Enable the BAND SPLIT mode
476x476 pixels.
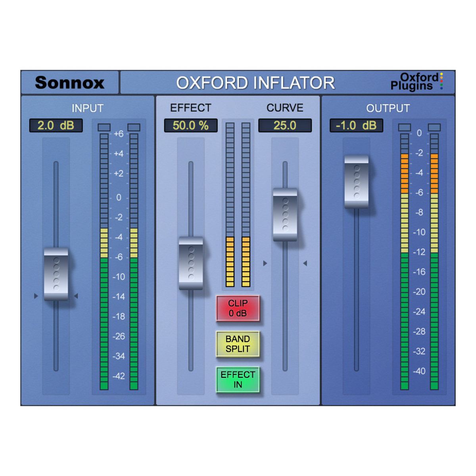click(x=238, y=344)
